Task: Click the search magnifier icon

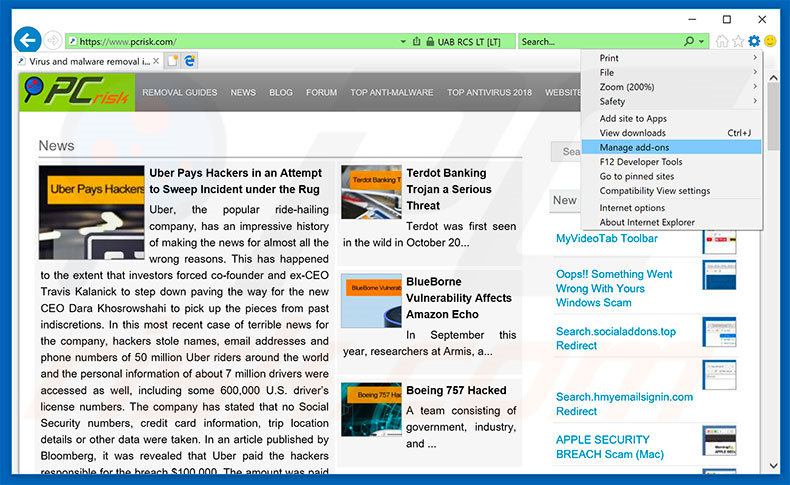Action: (x=689, y=41)
